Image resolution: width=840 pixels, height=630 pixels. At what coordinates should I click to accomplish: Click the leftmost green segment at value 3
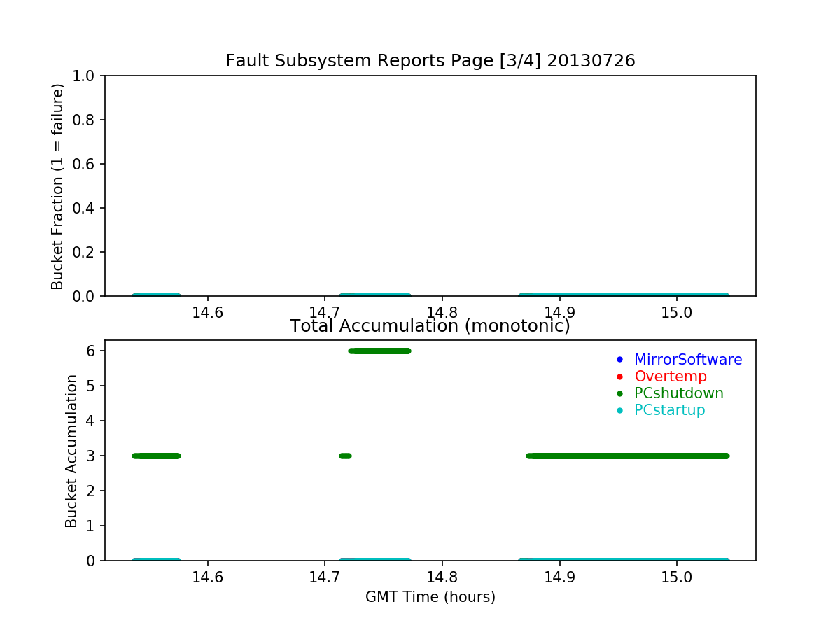point(156,456)
